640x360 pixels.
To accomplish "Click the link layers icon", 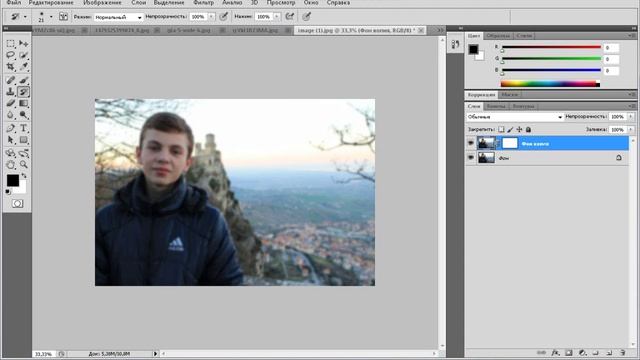I will click(542, 353).
